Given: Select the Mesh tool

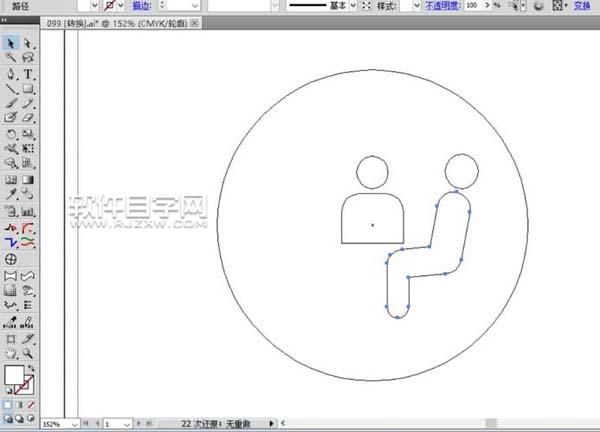Looking at the screenshot, I should pyautogui.click(x=11, y=180).
